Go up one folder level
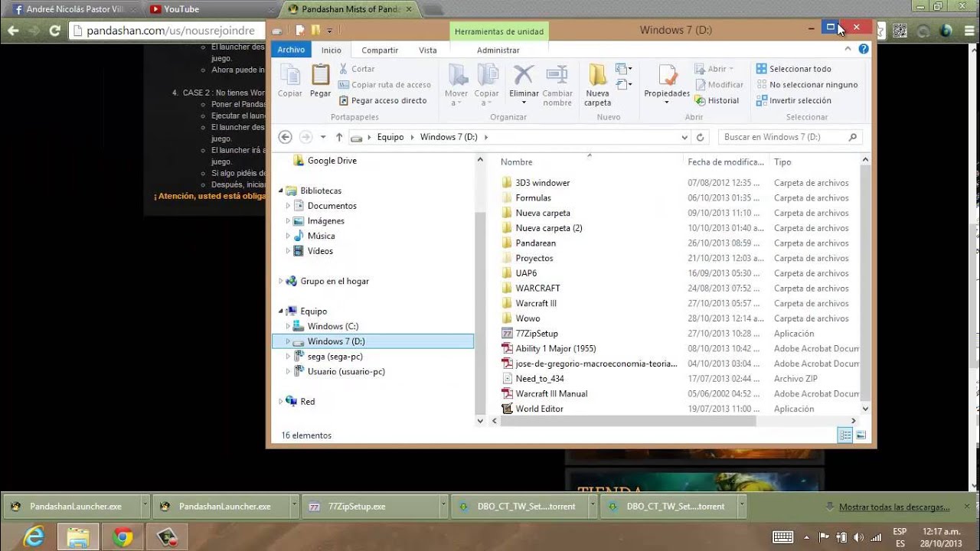Image resolution: width=980 pixels, height=551 pixels. [x=339, y=137]
